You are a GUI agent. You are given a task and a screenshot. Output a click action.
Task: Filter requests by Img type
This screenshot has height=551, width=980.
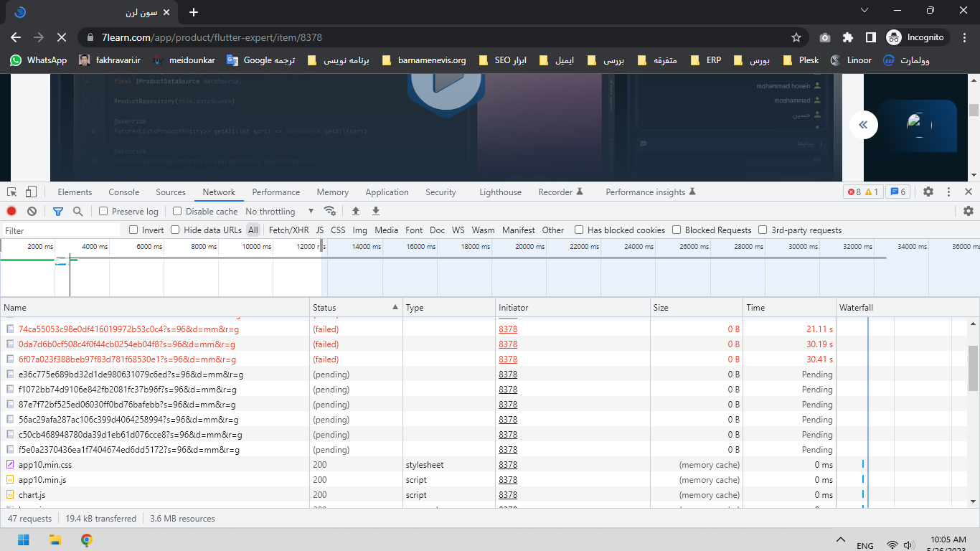360,230
